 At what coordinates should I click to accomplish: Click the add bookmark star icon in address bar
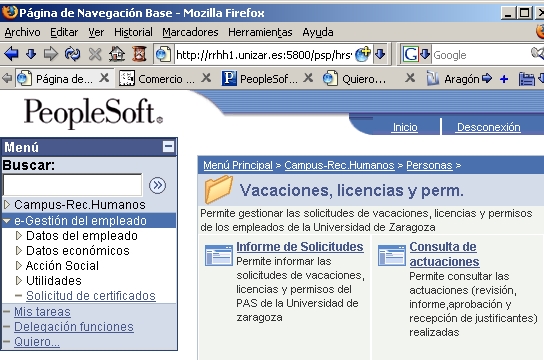pos(363,54)
